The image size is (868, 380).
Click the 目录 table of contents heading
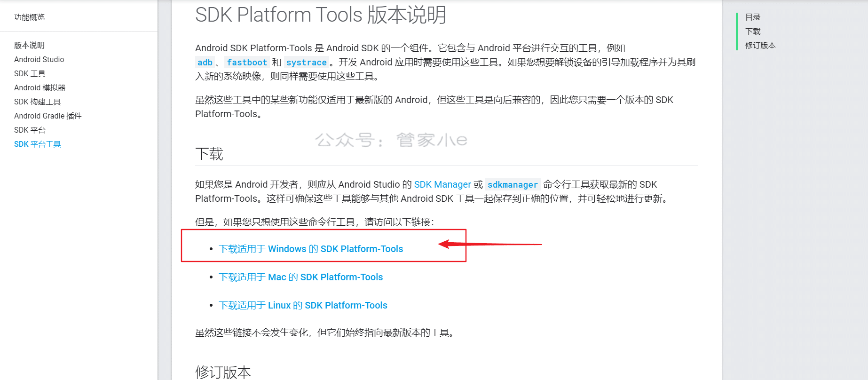coord(753,17)
